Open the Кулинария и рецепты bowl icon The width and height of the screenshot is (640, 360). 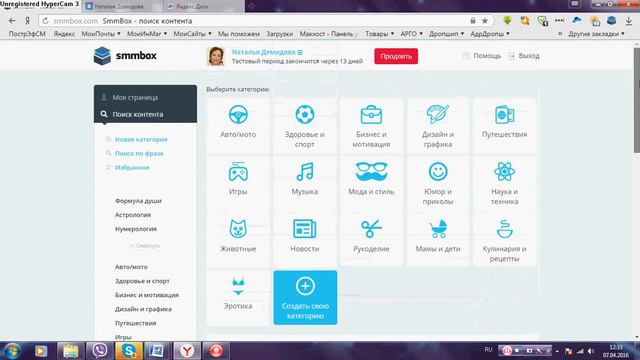pyautogui.click(x=504, y=229)
